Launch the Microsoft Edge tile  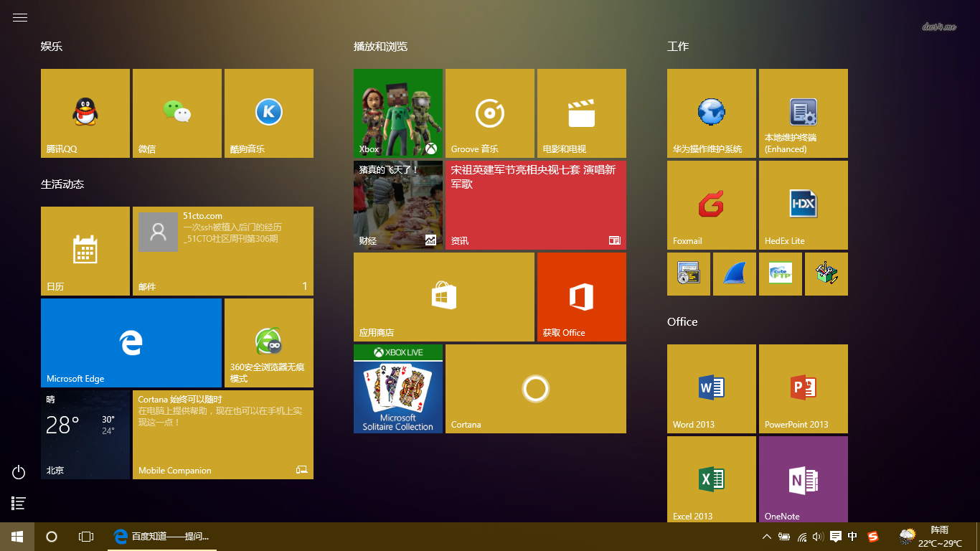click(131, 343)
